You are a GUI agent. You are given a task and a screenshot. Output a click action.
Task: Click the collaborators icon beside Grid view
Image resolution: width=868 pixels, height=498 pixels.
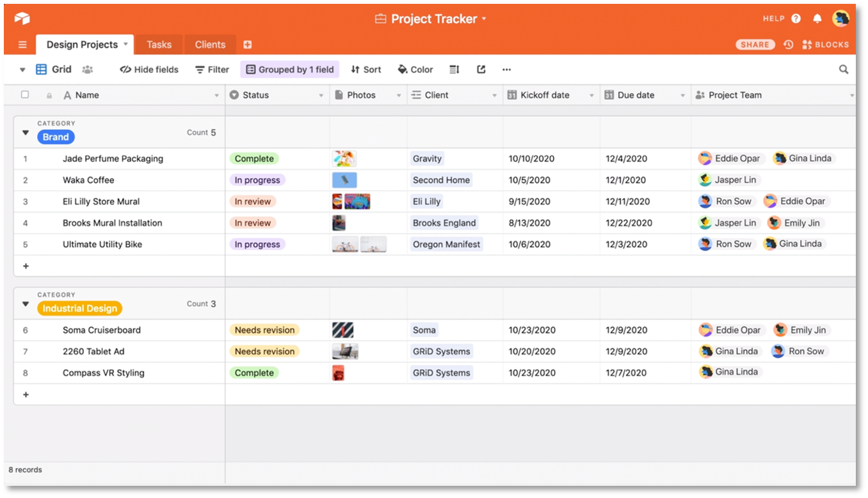click(x=88, y=69)
